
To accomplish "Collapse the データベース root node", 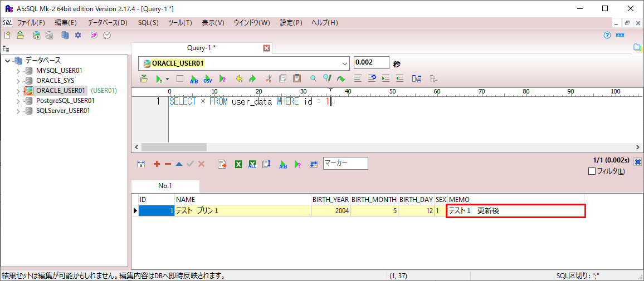I will (x=7, y=61).
